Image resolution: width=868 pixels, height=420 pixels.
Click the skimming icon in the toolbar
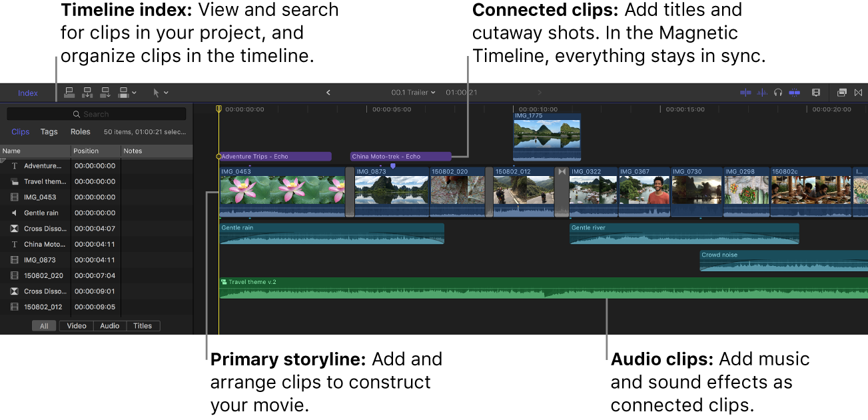(x=745, y=93)
